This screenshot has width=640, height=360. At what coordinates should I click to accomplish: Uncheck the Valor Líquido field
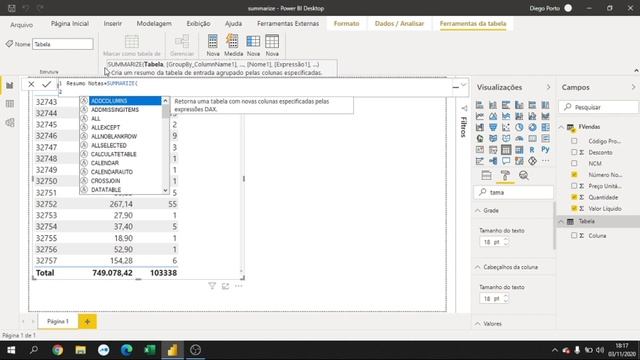574,209
